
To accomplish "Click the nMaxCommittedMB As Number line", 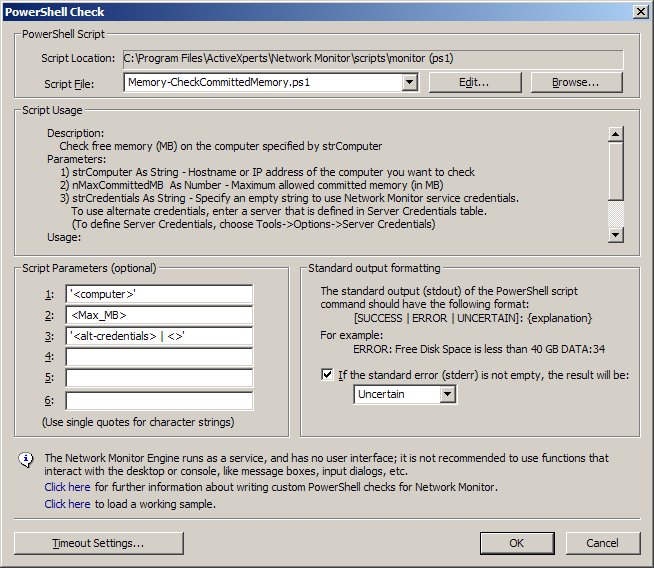I will coord(252,185).
